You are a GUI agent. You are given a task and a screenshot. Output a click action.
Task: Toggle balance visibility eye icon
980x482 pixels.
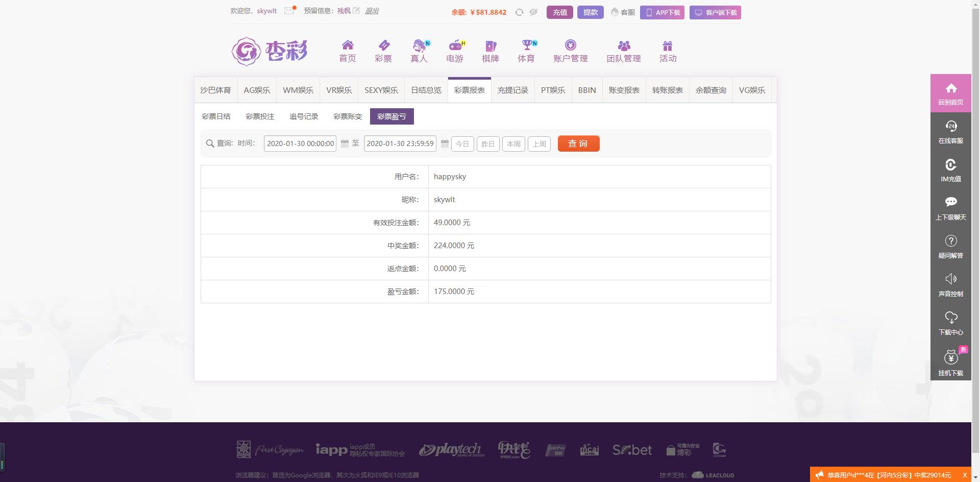[x=533, y=12]
